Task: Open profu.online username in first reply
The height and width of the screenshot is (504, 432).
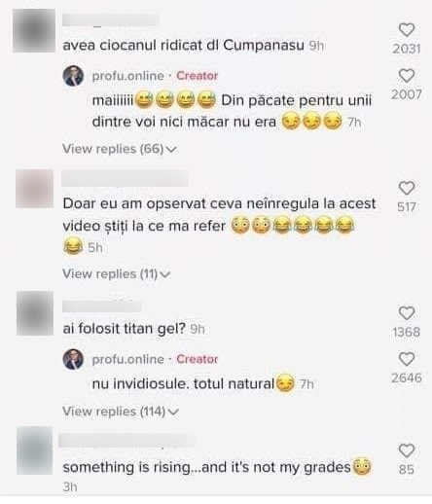Action: point(128,76)
